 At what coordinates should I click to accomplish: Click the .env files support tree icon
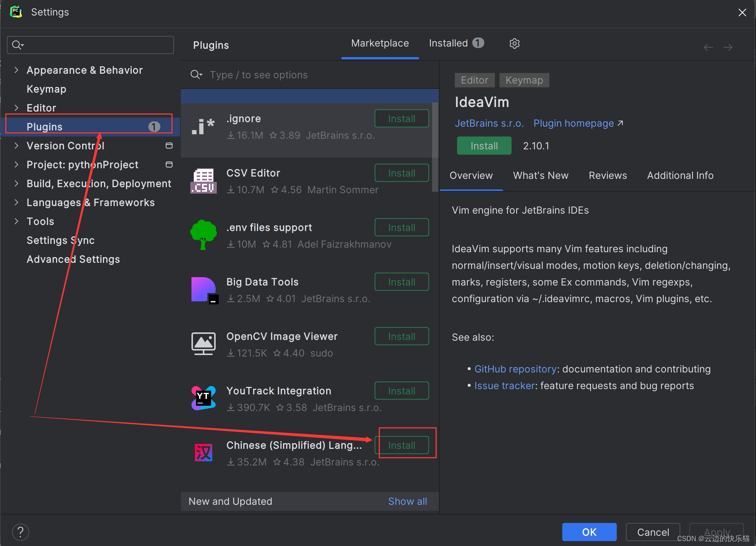(x=203, y=235)
